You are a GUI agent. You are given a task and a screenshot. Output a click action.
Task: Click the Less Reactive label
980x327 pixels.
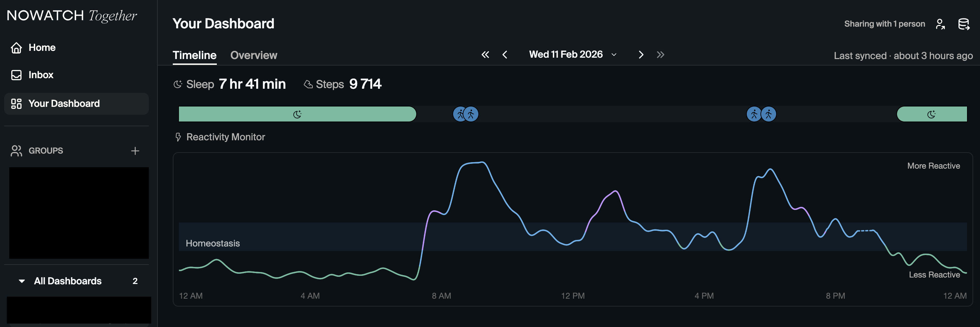coord(934,274)
